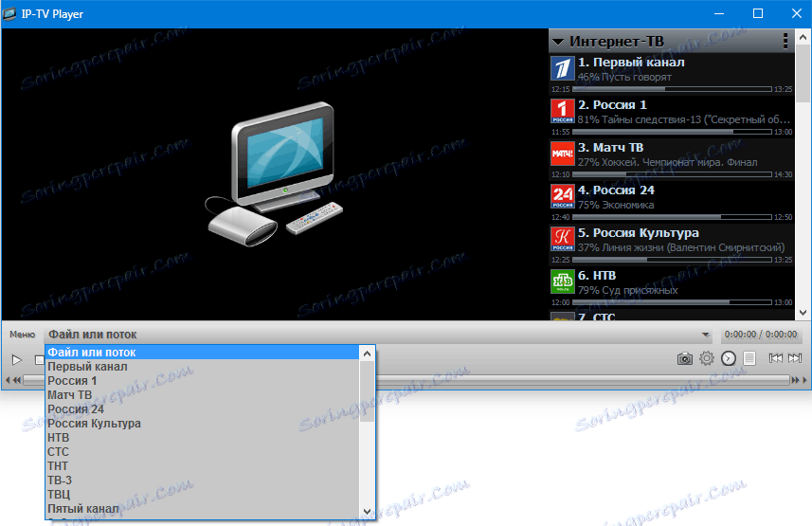The image size is (812, 526).
Task: Open 5. Россия Культура in channel panel
Action: pyautogui.click(x=672, y=245)
